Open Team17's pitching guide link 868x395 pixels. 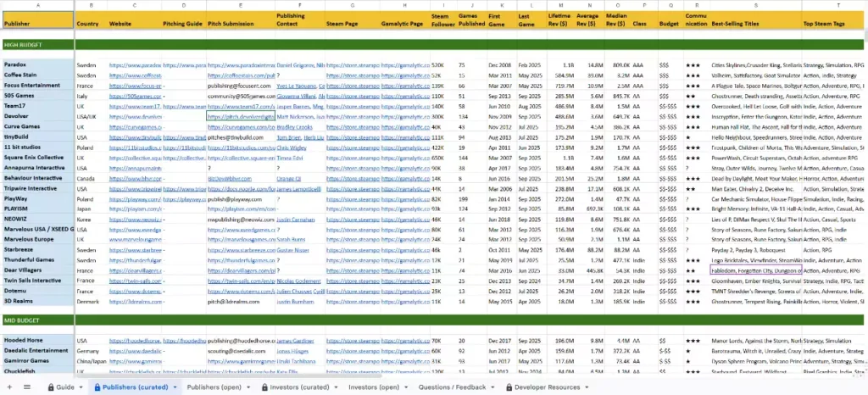[x=184, y=107]
